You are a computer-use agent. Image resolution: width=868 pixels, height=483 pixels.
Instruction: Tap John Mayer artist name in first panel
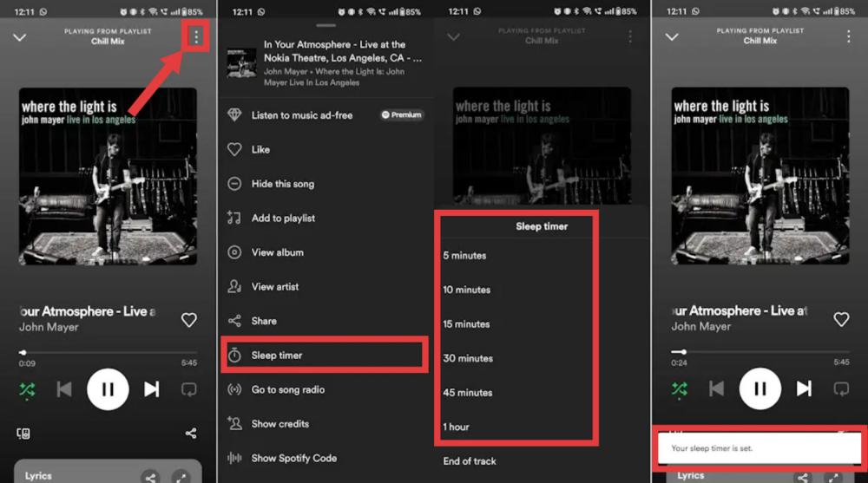(49, 327)
